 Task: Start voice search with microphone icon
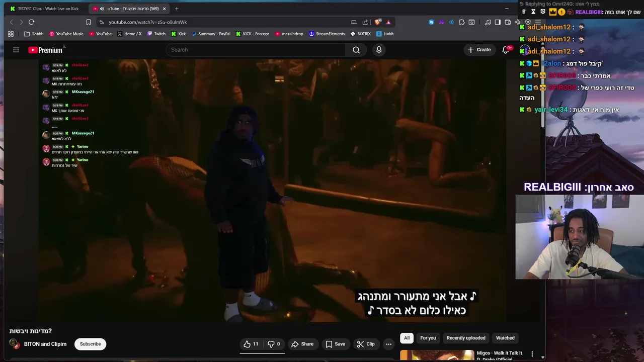coord(379,50)
